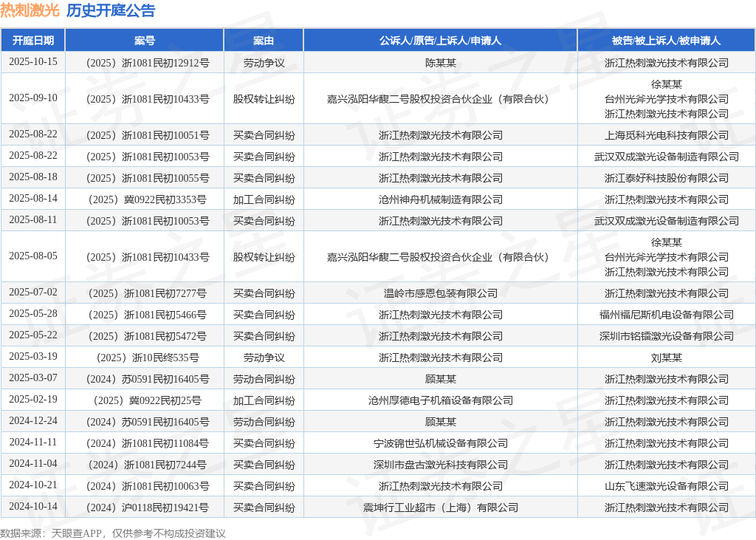Click the date 2025-08-18

click(x=32, y=177)
